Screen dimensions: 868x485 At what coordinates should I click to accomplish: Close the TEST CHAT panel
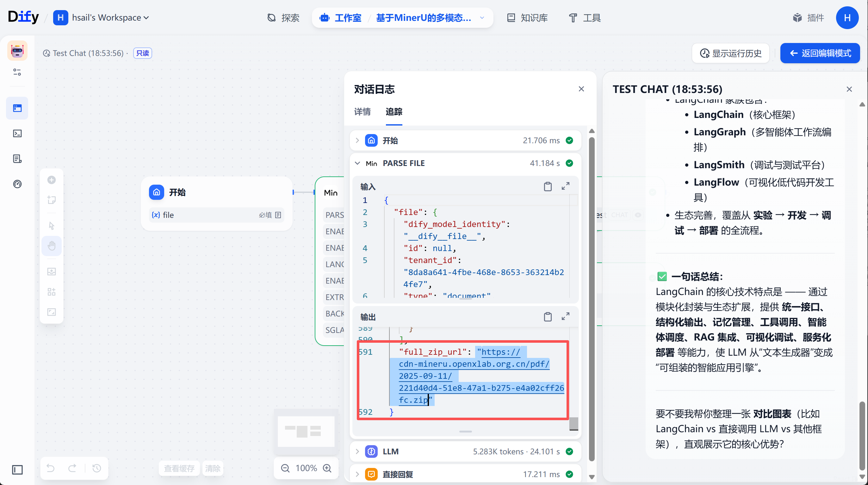coord(849,89)
